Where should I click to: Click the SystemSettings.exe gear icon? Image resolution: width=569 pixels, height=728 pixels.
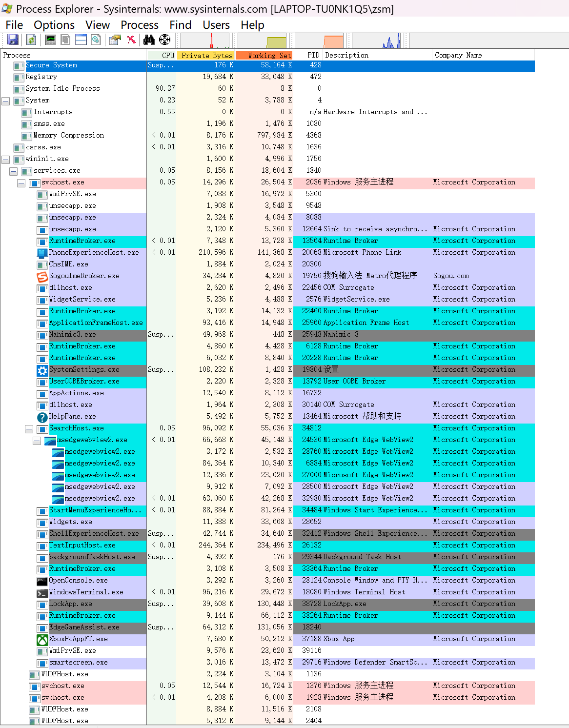[x=42, y=370]
